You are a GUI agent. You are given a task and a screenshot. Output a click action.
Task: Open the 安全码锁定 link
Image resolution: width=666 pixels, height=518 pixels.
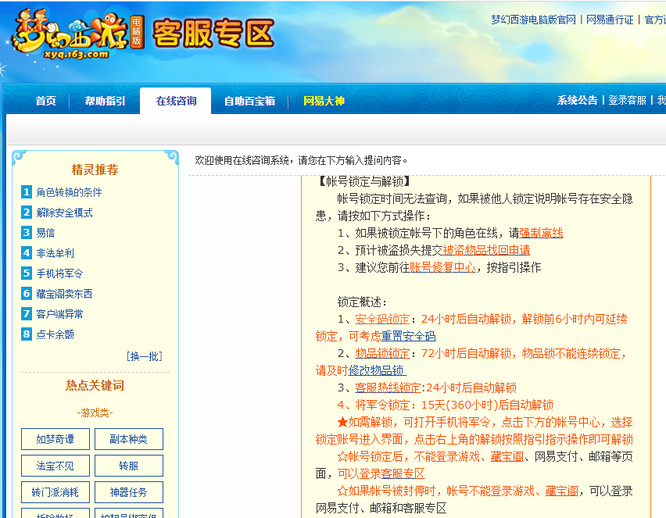point(382,319)
